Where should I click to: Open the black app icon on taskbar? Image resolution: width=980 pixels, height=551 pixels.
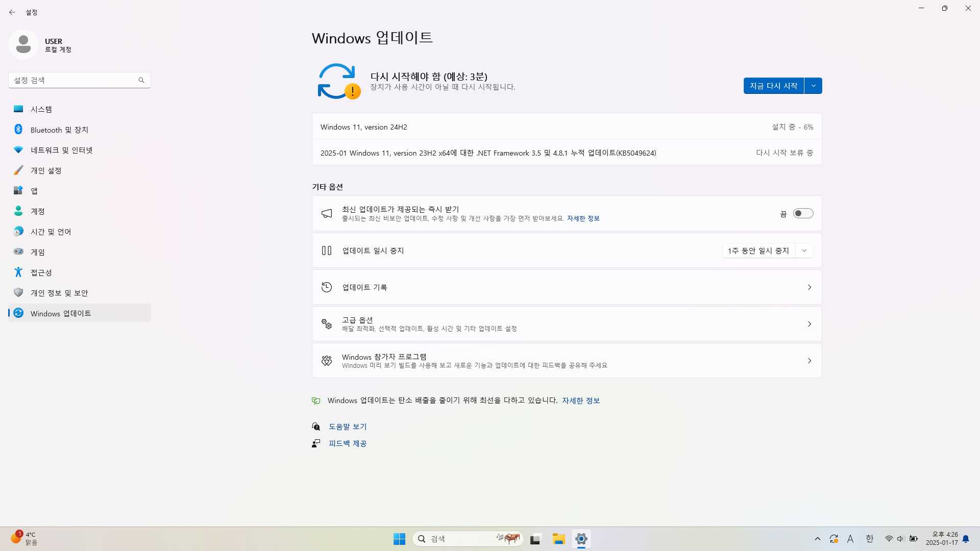tap(535, 539)
